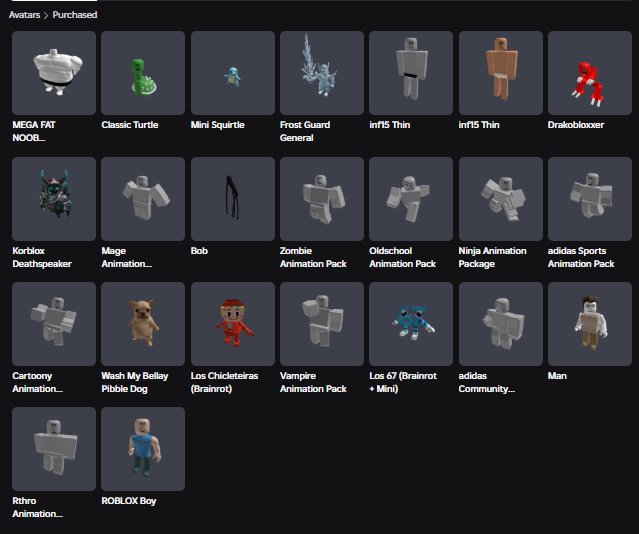This screenshot has height=534, width=639.
Task: Click the 'Los Chicleteiras (Brainrot)' label
Action: (x=224, y=382)
